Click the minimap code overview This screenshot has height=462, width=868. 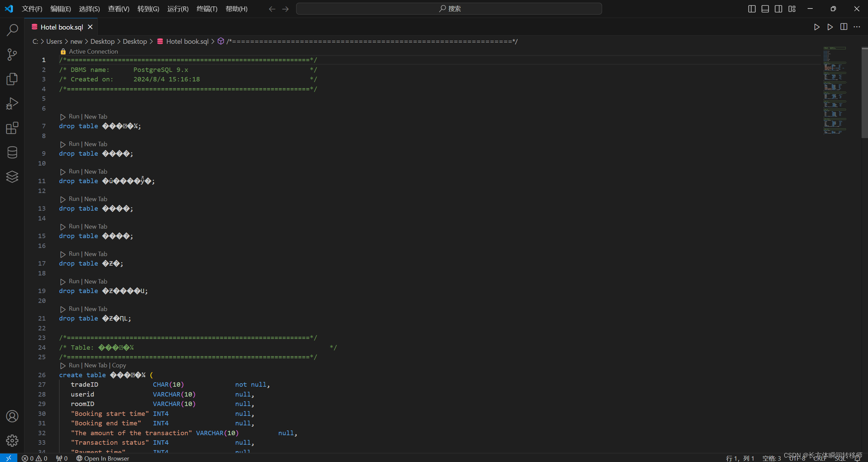(835, 91)
